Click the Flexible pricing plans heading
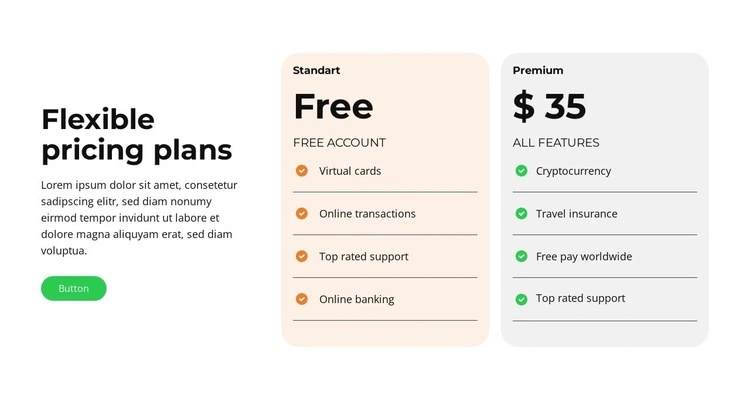750x404 pixels. pyautogui.click(x=137, y=135)
